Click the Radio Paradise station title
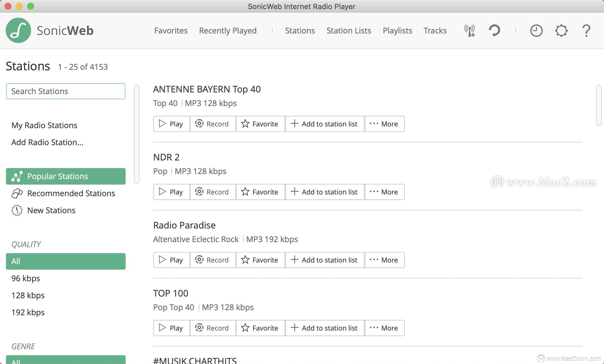604x364 pixels. (184, 225)
